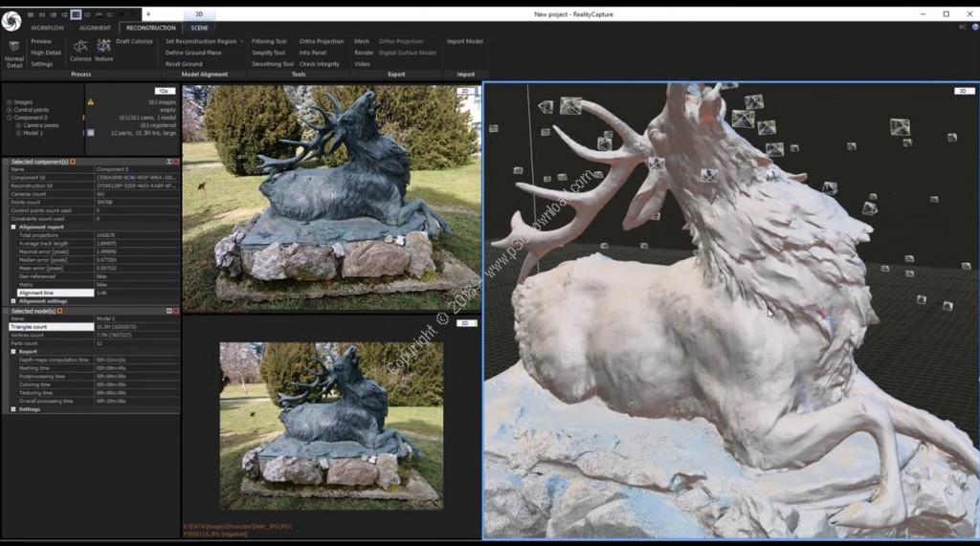
Task: Expand the Images tree node
Action: (9, 101)
